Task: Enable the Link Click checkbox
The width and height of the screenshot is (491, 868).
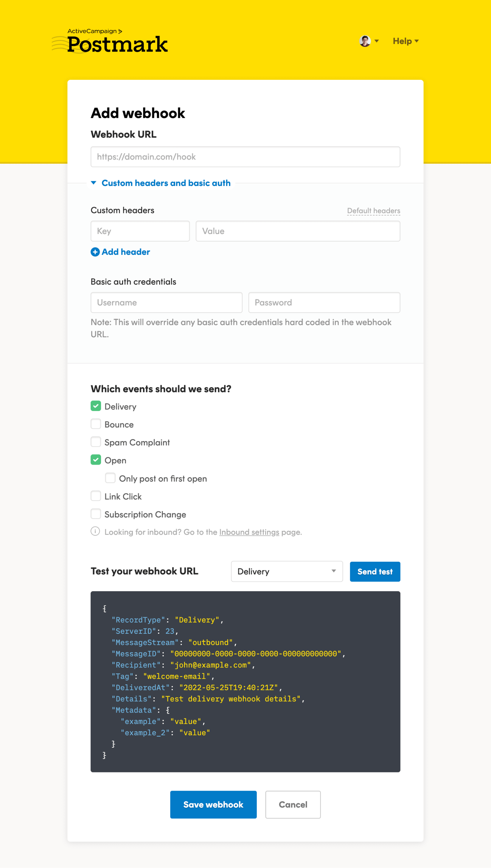Action: coord(96,496)
